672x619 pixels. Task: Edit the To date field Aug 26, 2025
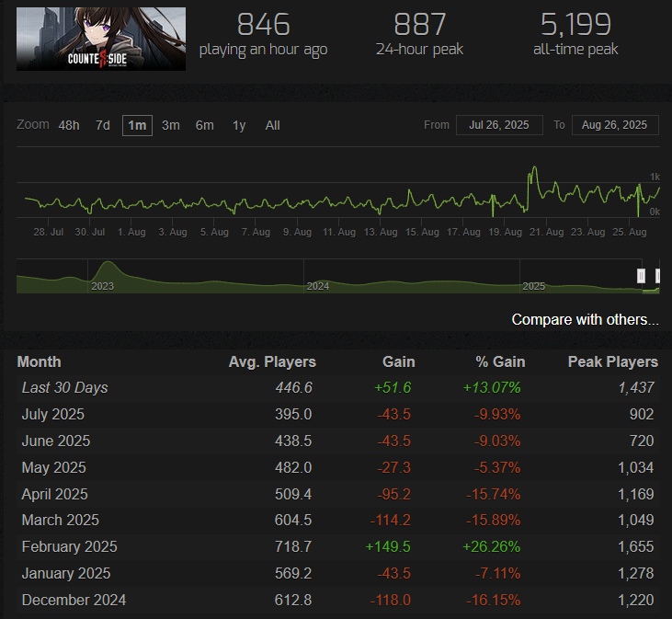click(615, 125)
